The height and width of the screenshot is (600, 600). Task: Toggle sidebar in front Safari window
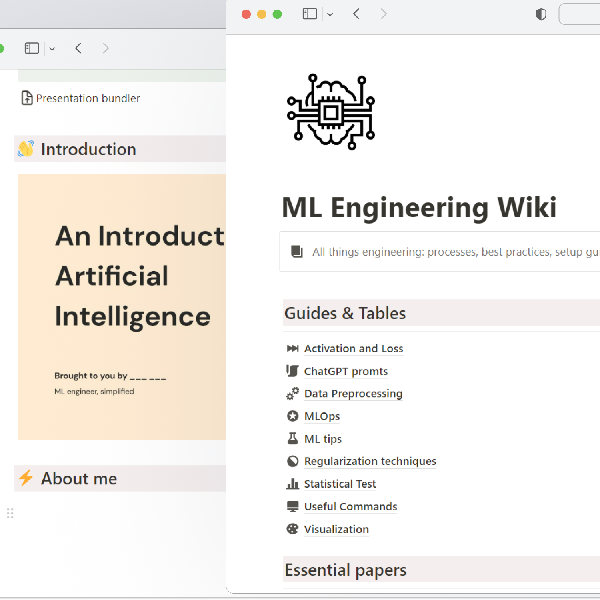tap(310, 14)
